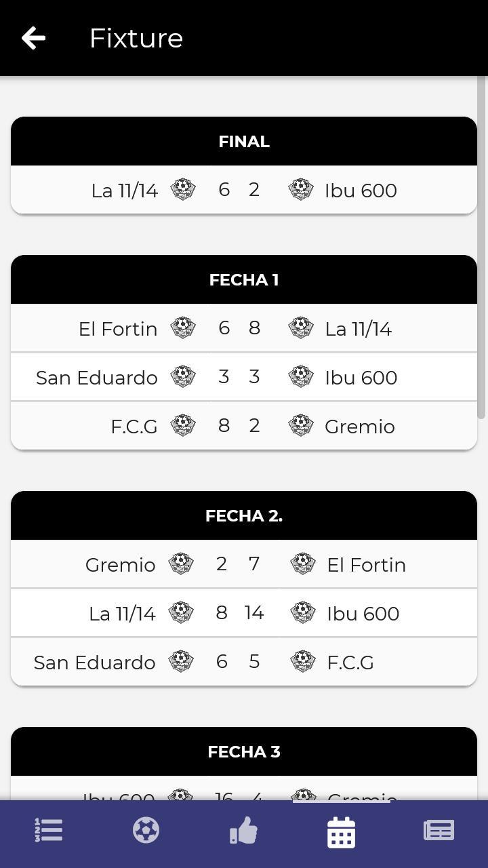Expand the FECHA 3 section

pyautogui.click(x=244, y=751)
